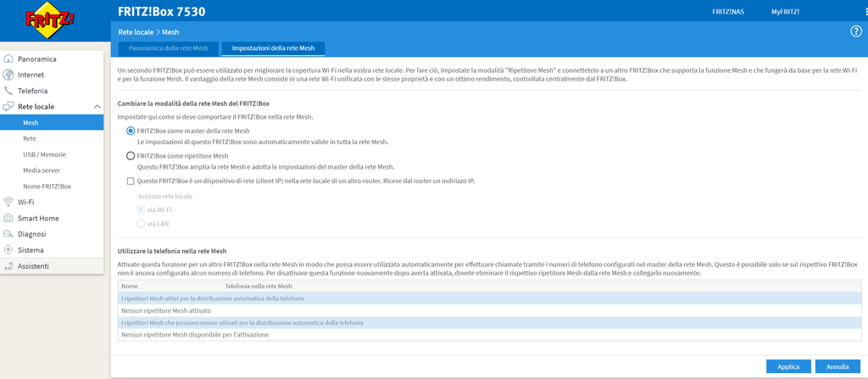Viewport: 868px width, 379px height.
Task: Open the three-dot menu at top right
Action: tap(865, 12)
